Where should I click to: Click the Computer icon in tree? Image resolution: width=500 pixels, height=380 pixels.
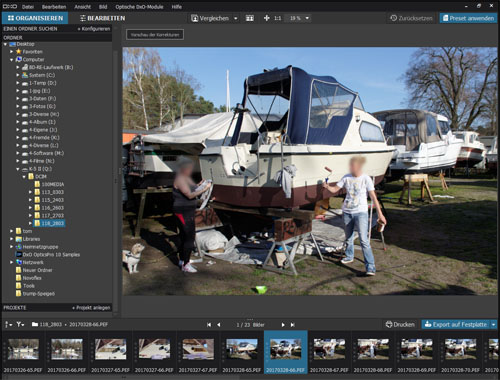(x=19, y=59)
